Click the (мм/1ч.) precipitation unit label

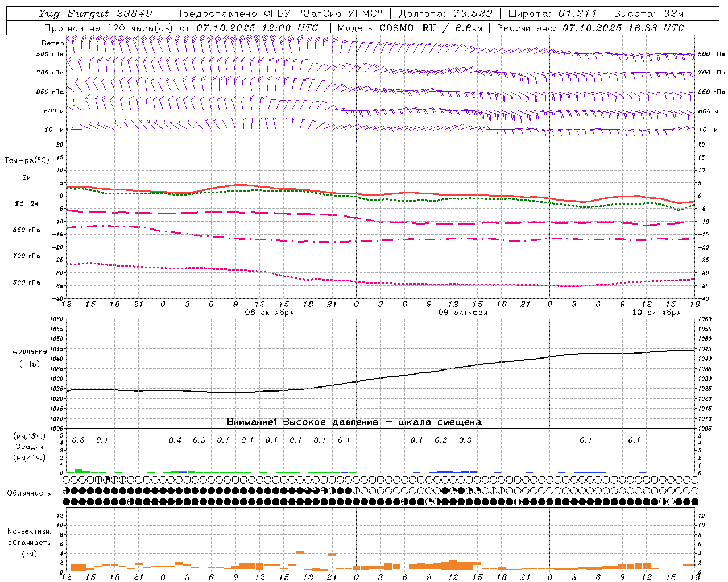[x=30, y=458]
